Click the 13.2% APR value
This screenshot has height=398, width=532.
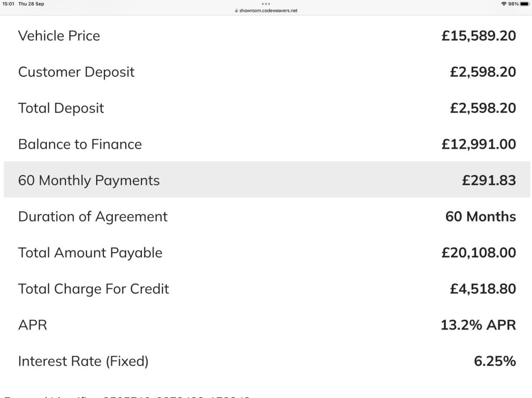click(478, 325)
